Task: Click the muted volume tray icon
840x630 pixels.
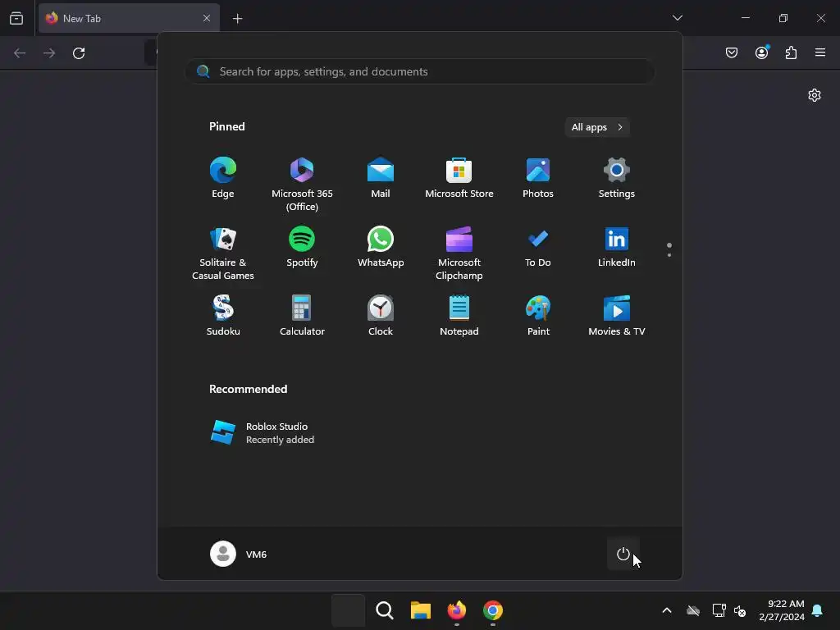Action: pyautogui.click(x=740, y=610)
